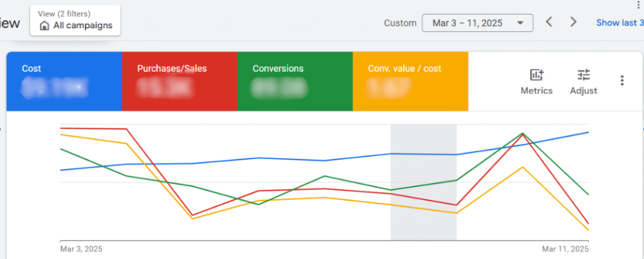Click the gray shaded region in the chart
Image resolution: width=644 pixels, height=259 pixels.
(423, 182)
